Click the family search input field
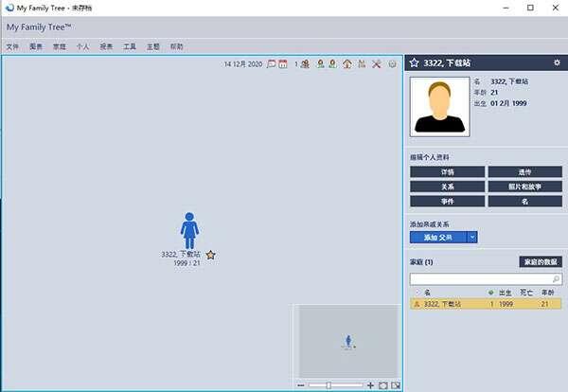The image size is (568, 392). tap(485, 279)
